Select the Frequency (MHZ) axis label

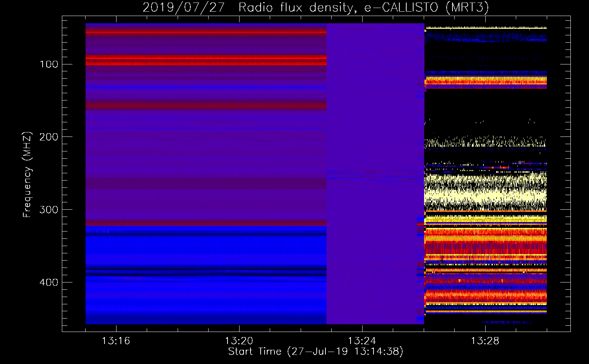(27, 174)
